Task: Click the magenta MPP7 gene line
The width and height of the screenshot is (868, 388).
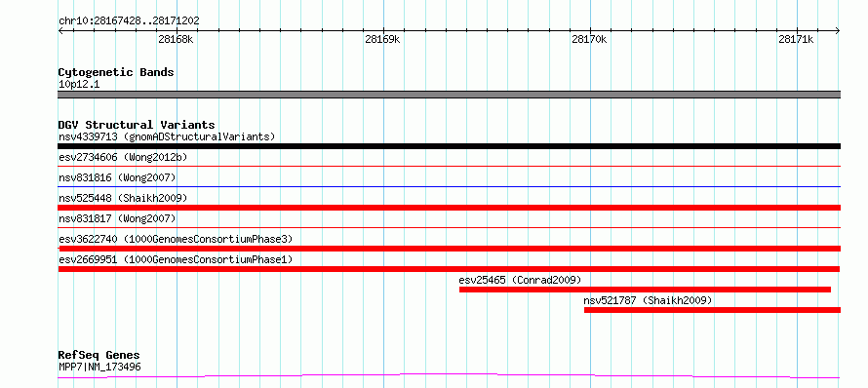Action: coord(449,376)
